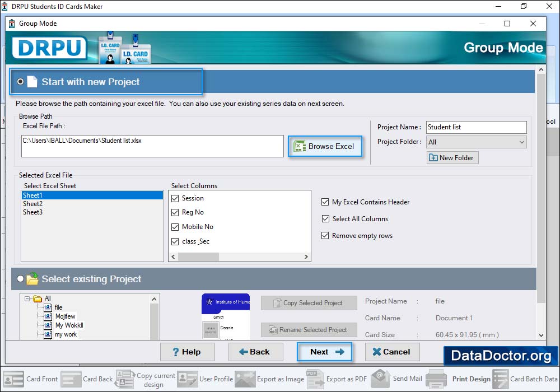The width and height of the screenshot is (560, 392).
Task: Toggle Select All Columns checkbox
Action: point(325,218)
